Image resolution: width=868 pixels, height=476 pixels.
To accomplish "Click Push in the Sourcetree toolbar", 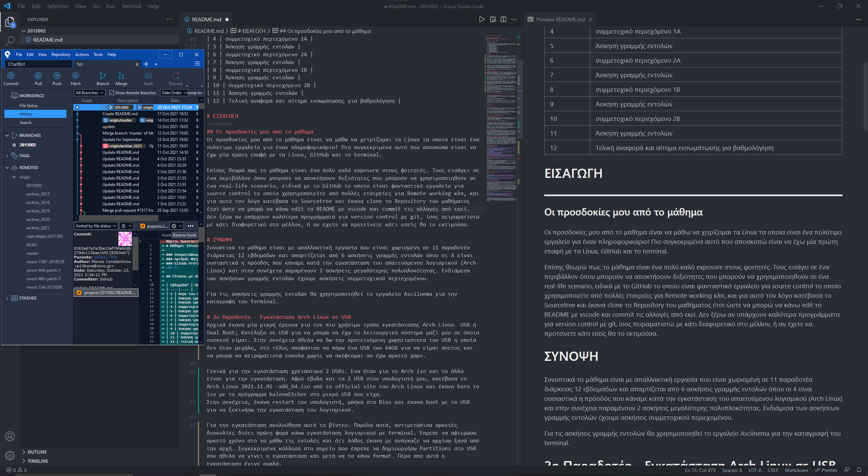I will [x=57, y=79].
